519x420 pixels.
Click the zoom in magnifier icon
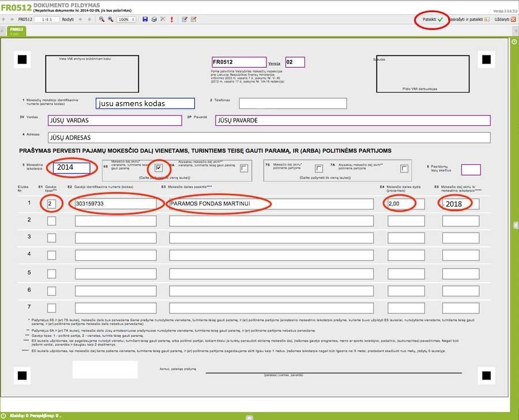pyautogui.click(x=111, y=20)
